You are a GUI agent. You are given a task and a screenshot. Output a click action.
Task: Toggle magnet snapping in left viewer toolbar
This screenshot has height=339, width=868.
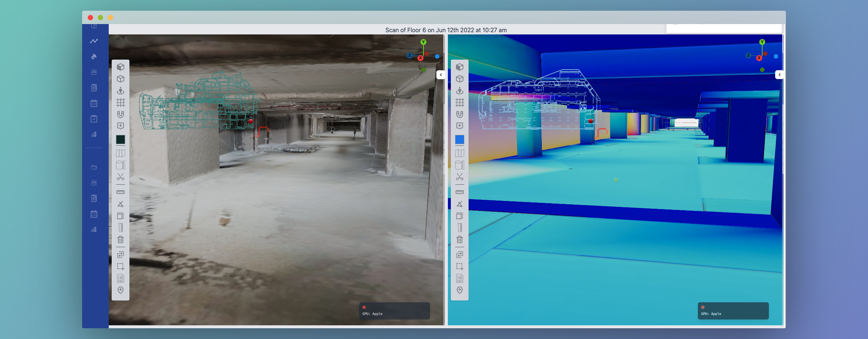[x=121, y=114]
